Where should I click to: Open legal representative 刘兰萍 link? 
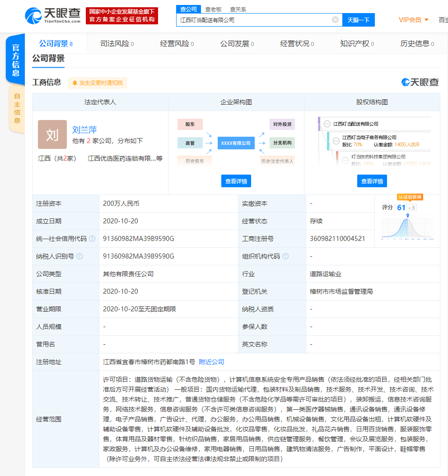84,129
